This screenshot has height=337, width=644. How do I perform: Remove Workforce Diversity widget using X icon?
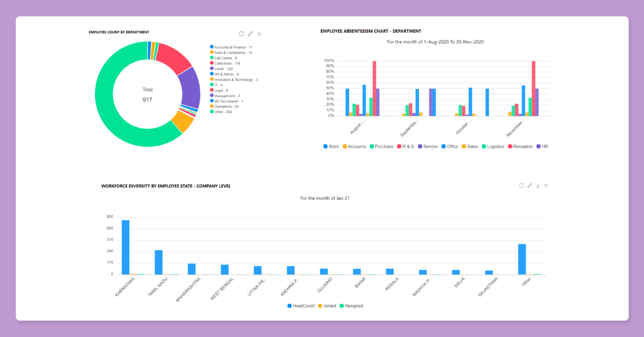coord(546,185)
